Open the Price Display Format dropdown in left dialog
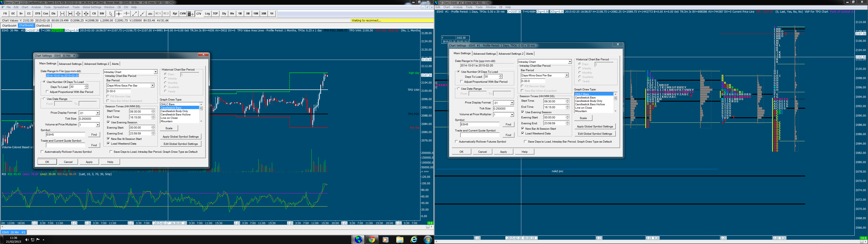The height and width of the screenshot is (244, 868). (x=97, y=113)
